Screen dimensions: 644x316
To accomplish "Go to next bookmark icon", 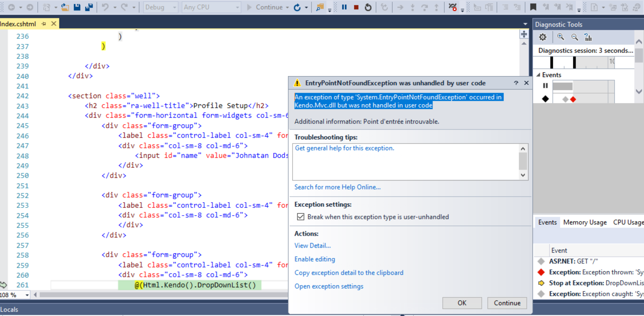I will pyautogui.click(x=557, y=7).
